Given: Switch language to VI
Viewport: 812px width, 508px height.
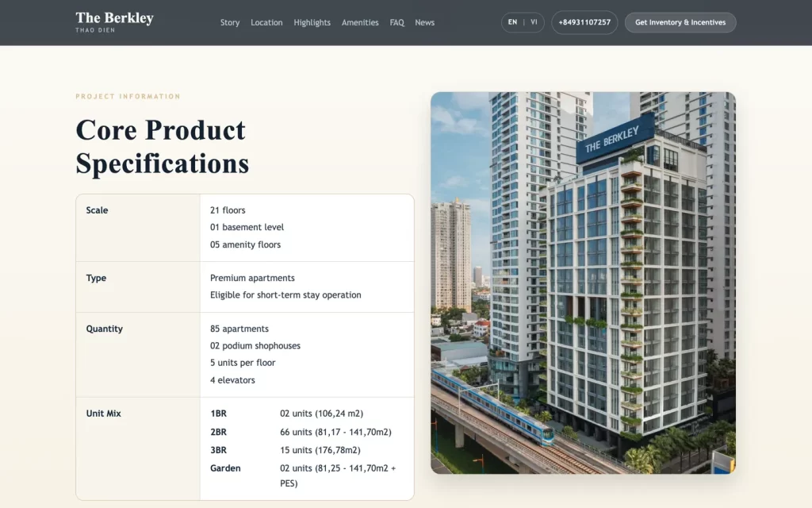Looking at the screenshot, I should pyautogui.click(x=534, y=22).
